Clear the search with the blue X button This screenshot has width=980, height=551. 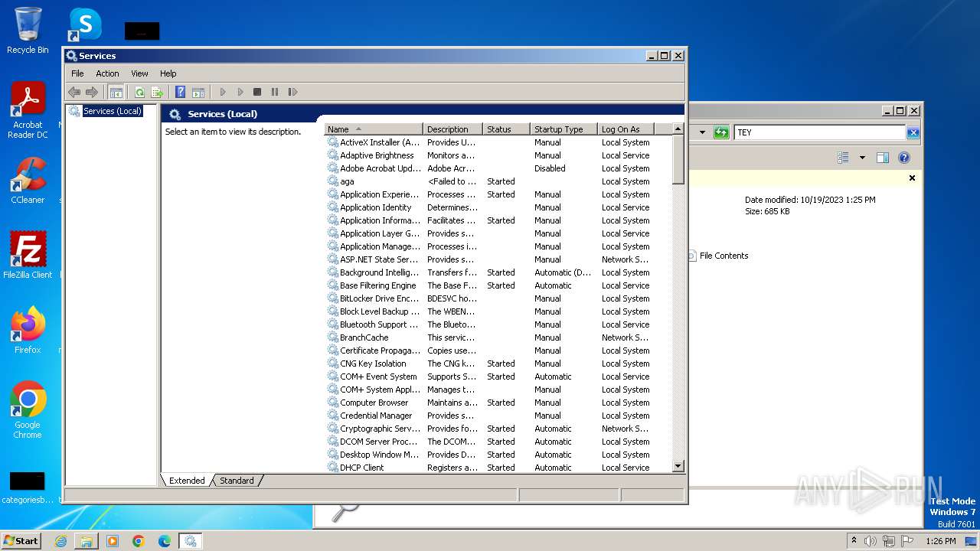click(x=913, y=132)
